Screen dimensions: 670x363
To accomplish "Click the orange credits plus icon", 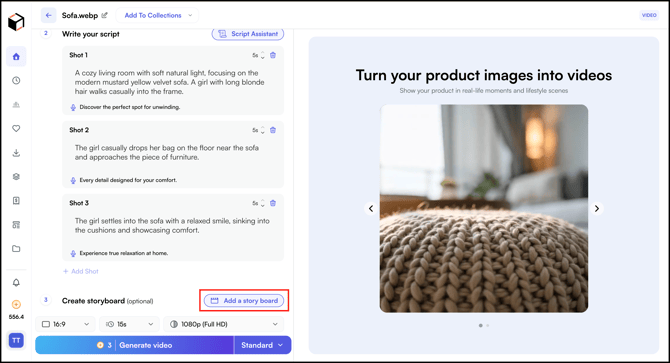I will pos(16,304).
